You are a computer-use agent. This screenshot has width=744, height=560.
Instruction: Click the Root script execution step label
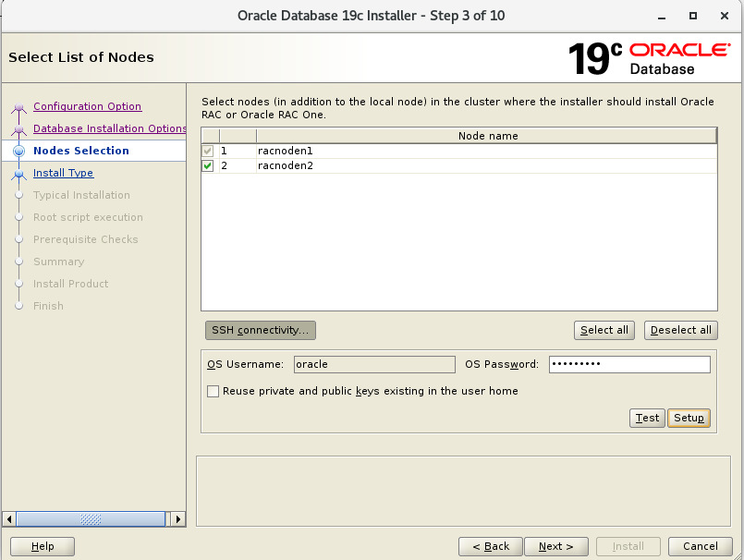coord(88,217)
